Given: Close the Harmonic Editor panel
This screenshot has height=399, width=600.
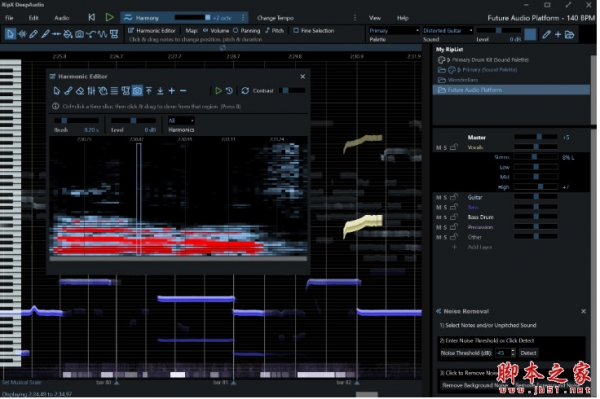Looking at the screenshot, I should tap(304, 77).
